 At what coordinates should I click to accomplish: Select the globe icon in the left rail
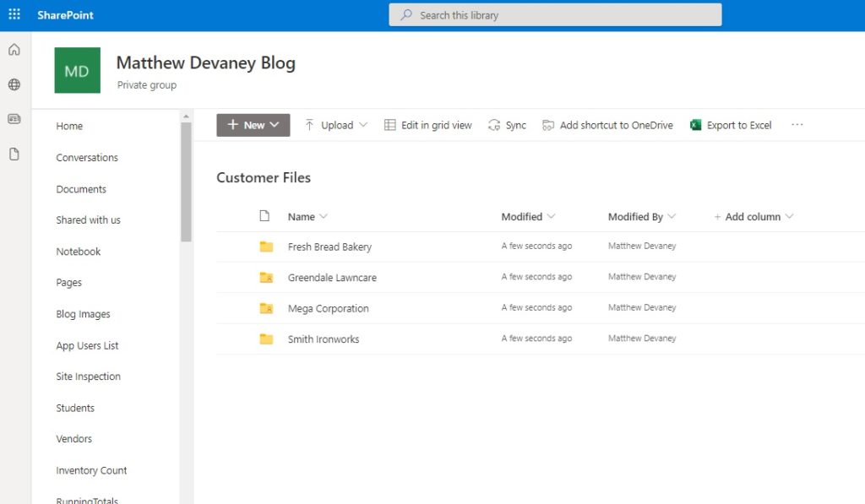[13, 84]
